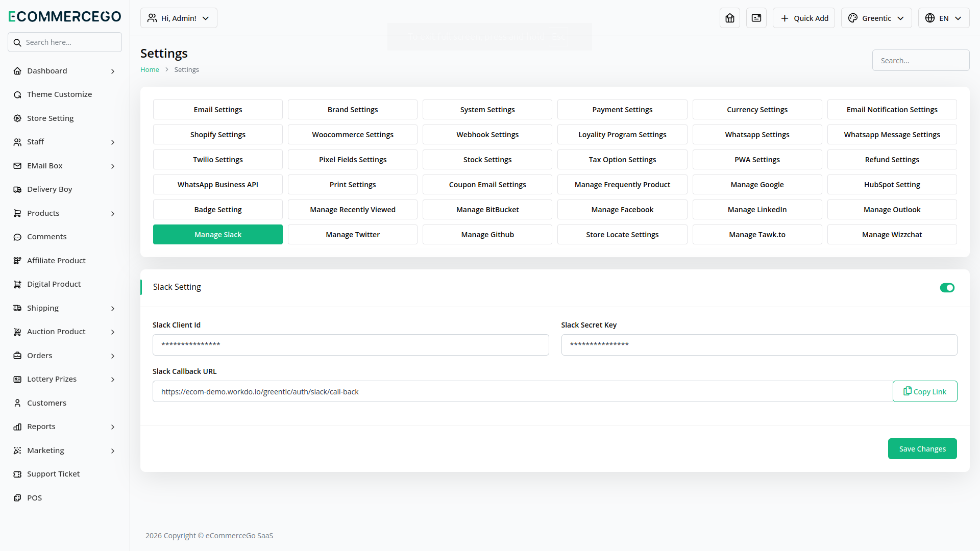980x551 pixels.
Task: Click the Theme Customize sidebar icon
Action: (x=17, y=94)
